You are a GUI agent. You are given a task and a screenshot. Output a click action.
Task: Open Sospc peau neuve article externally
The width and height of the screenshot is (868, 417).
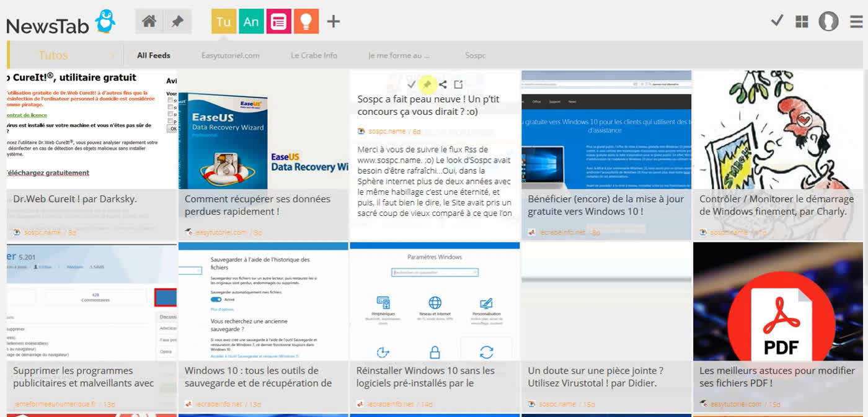coord(458,84)
